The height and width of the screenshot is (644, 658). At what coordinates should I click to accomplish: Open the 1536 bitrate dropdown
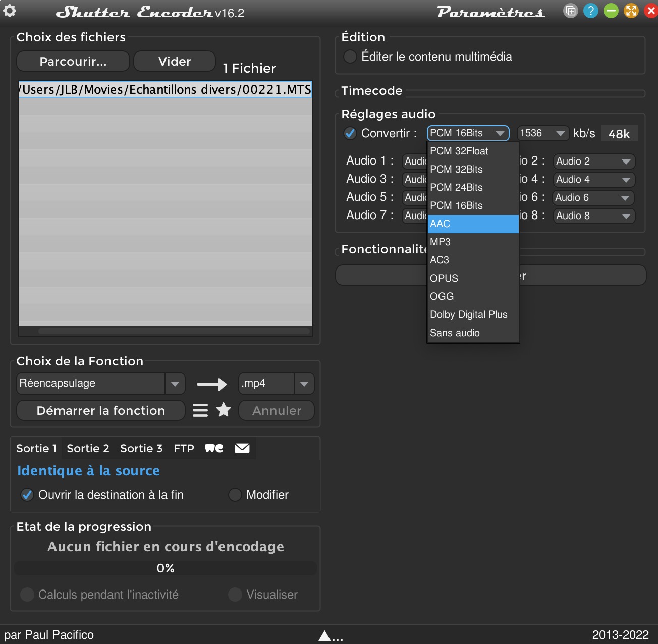(x=542, y=133)
